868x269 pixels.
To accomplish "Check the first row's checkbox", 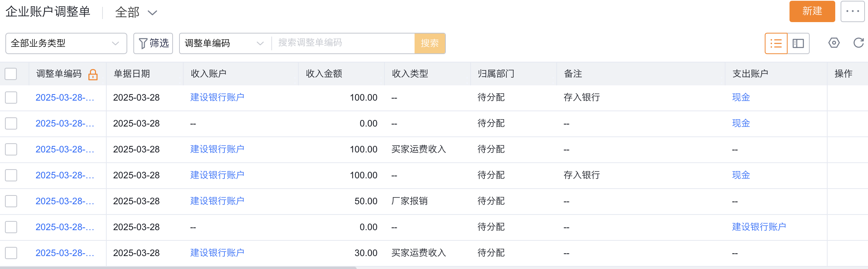I will tap(11, 98).
